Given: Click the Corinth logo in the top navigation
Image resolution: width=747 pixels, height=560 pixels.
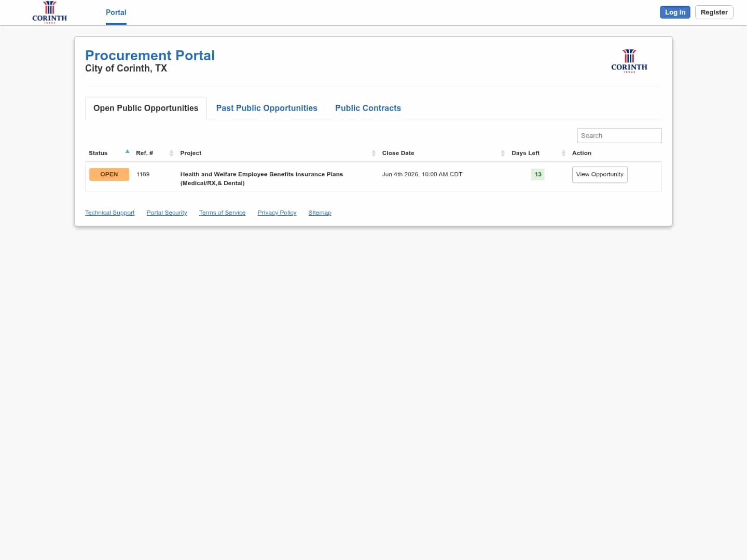Looking at the screenshot, I should (49, 12).
